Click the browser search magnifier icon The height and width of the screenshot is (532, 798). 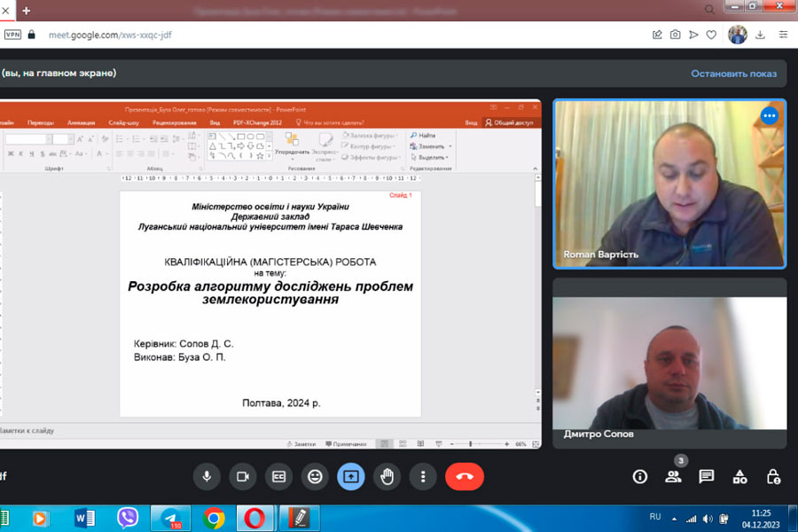click(x=709, y=10)
